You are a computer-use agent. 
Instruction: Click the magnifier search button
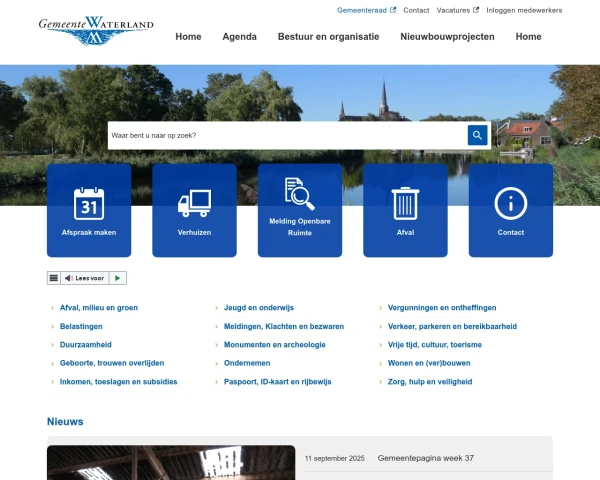[x=477, y=135]
